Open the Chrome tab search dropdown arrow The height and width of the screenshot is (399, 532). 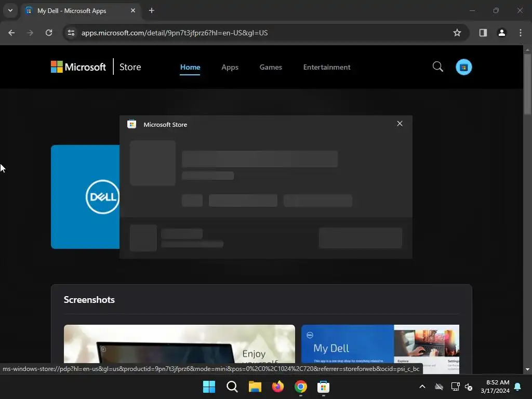coord(10,10)
